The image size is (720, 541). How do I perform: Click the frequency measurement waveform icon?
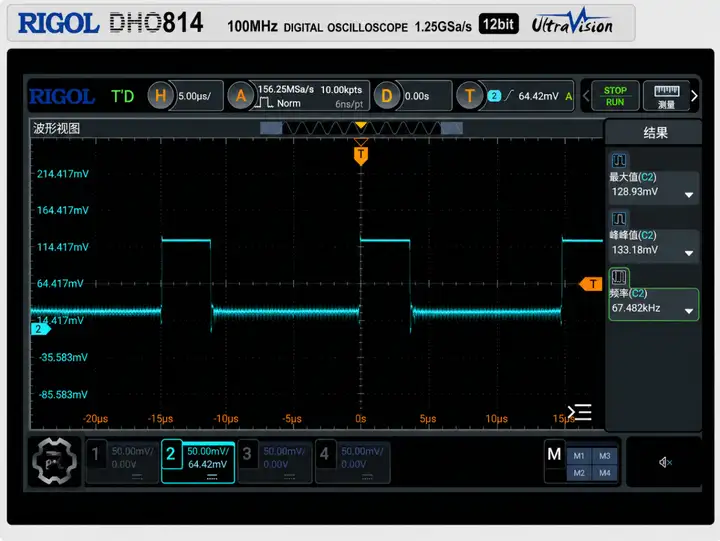click(x=619, y=277)
